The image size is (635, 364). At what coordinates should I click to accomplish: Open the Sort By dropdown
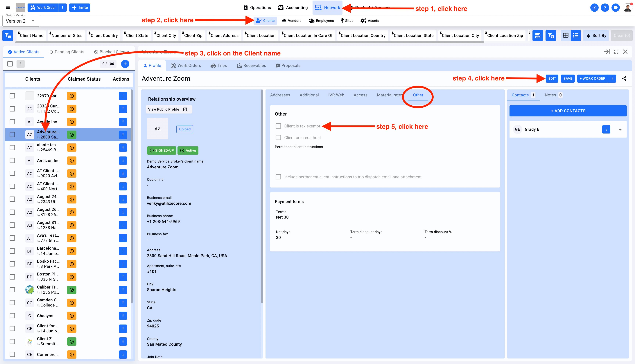[x=596, y=35]
